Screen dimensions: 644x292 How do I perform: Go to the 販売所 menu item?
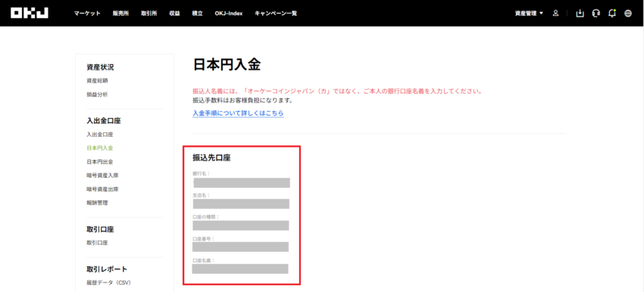(x=120, y=13)
